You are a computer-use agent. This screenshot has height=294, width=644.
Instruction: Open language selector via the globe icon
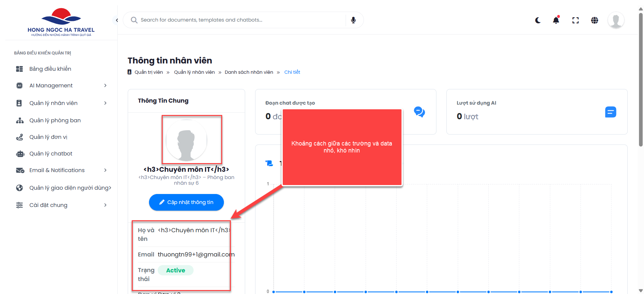coord(594,20)
